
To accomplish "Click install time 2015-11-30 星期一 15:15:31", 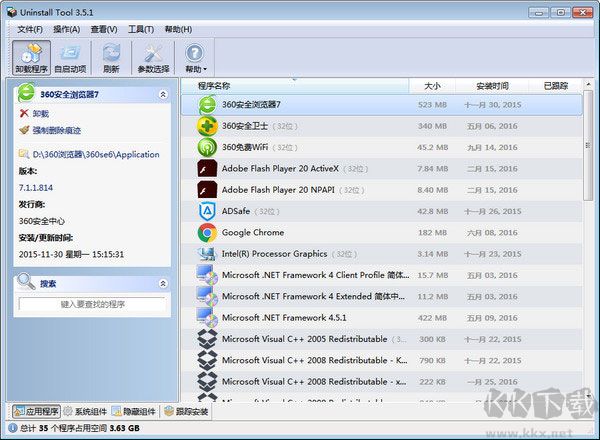I will (71, 254).
